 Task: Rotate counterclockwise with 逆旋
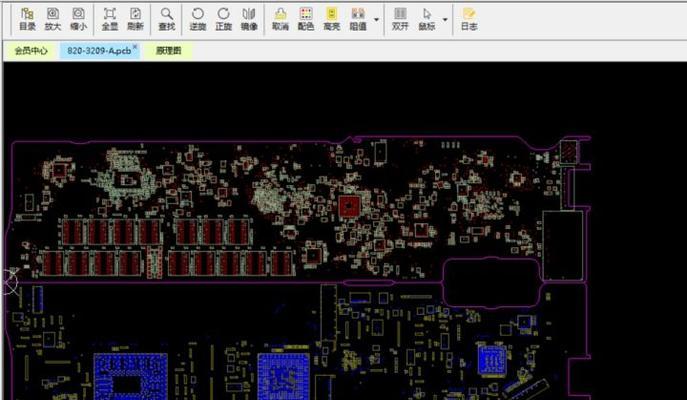(x=198, y=19)
